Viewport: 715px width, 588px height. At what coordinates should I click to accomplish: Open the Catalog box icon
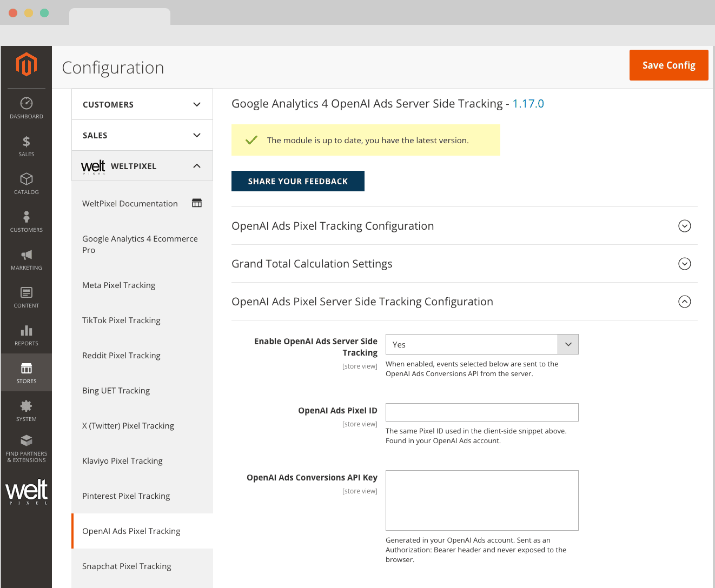(x=27, y=179)
